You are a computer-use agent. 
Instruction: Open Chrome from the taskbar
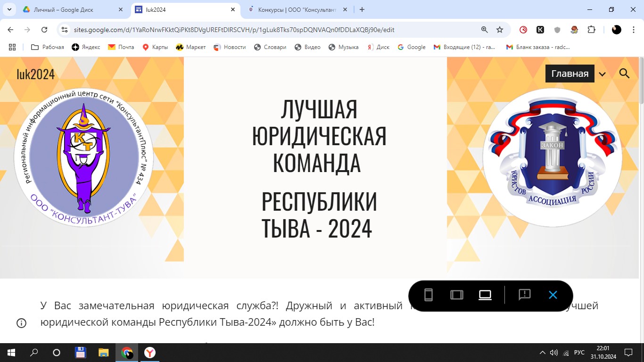click(126, 353)
